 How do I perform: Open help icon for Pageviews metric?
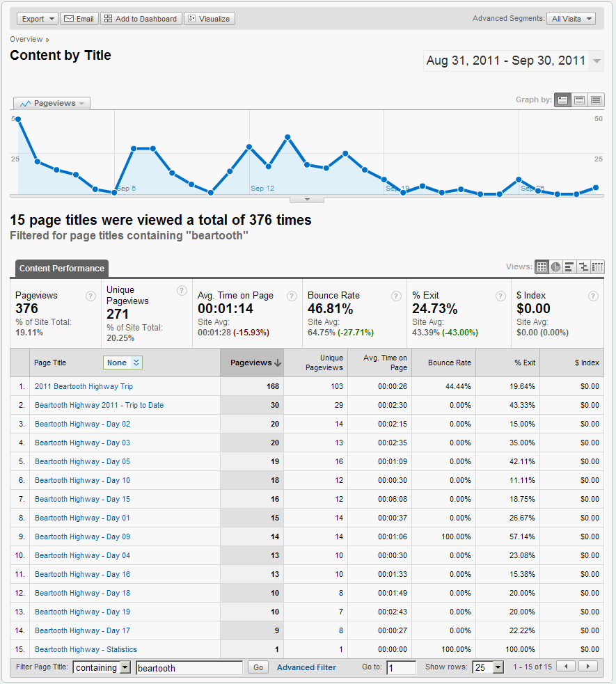coord(90,296)
